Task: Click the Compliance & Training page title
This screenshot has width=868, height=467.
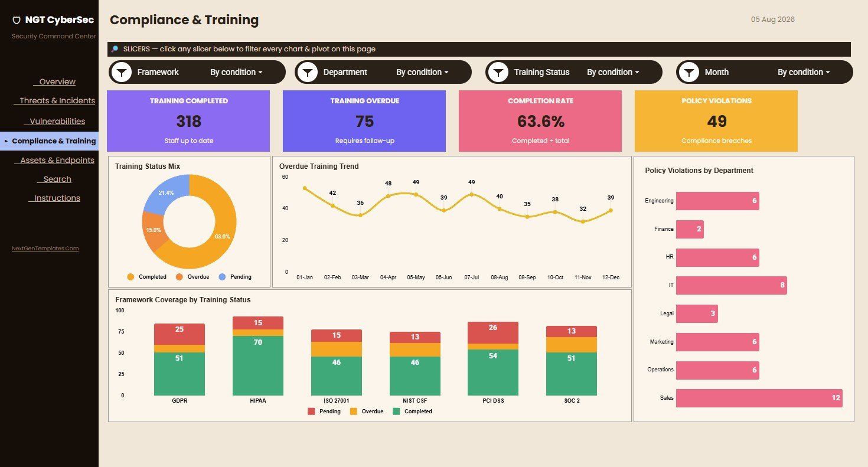Action: click(x=184, y=20)
